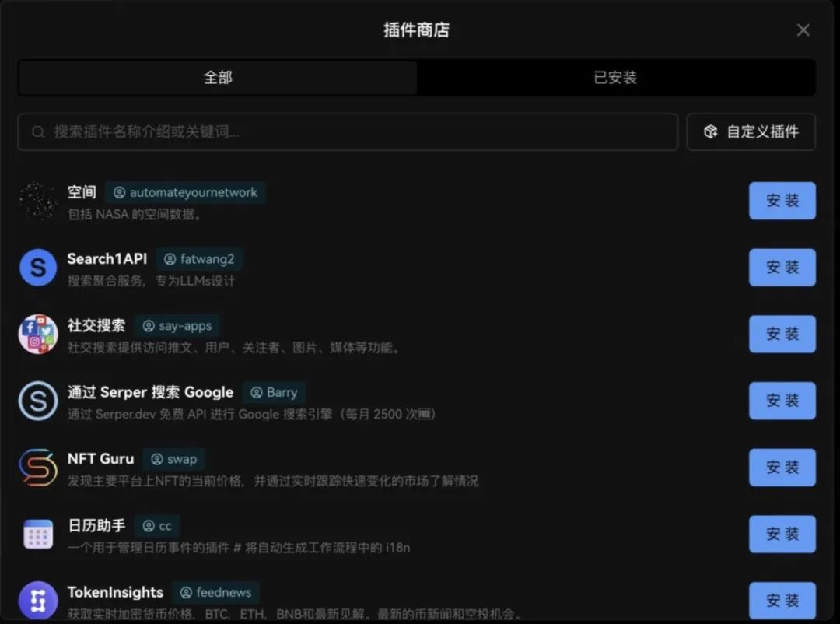Install the 日历助手 plugin
This screenshot has width=840, height=624.
click(782, 534)
